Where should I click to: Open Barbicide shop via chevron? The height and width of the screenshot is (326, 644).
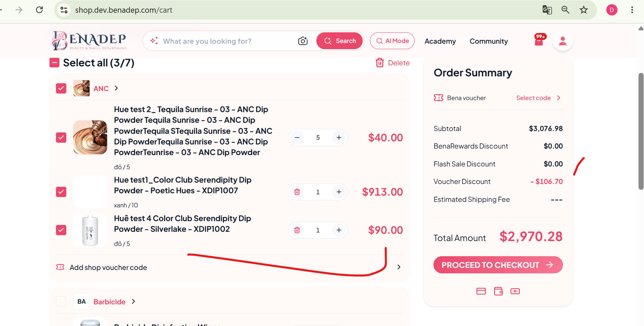pyautogui.click(x=134, y=302)
